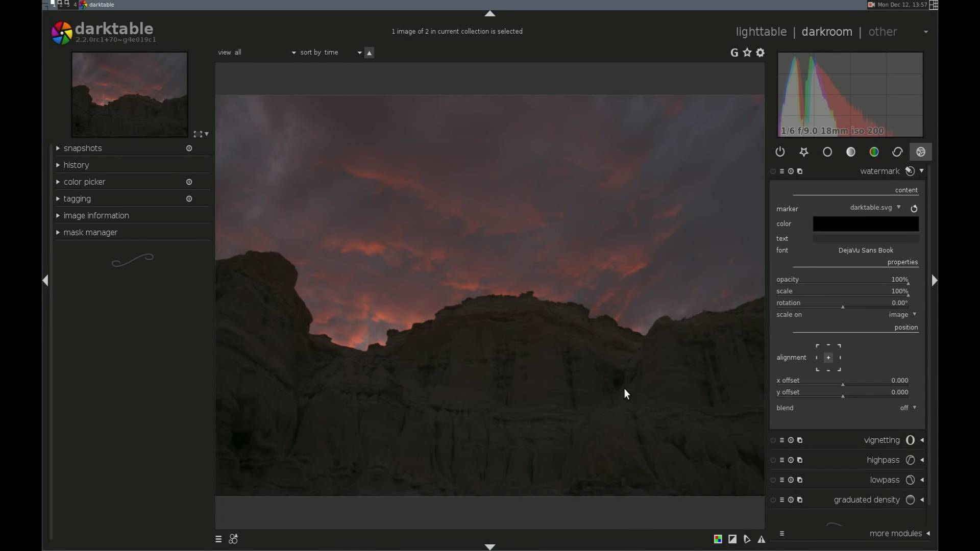Expand the history panel
The image size is (980, 551).
[77, 165]
